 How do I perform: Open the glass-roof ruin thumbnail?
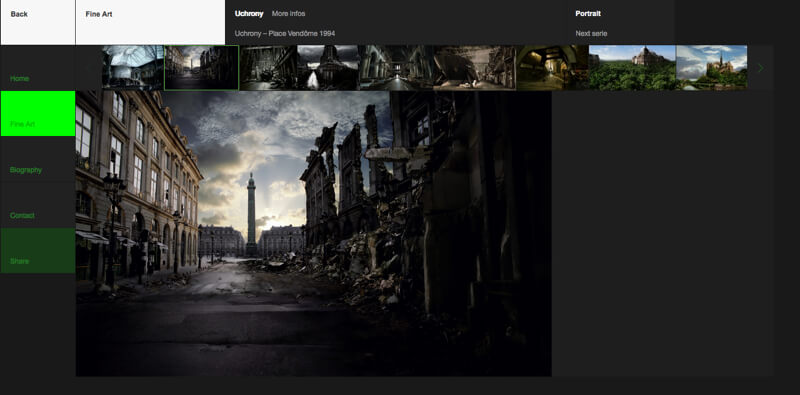point(133,68)
